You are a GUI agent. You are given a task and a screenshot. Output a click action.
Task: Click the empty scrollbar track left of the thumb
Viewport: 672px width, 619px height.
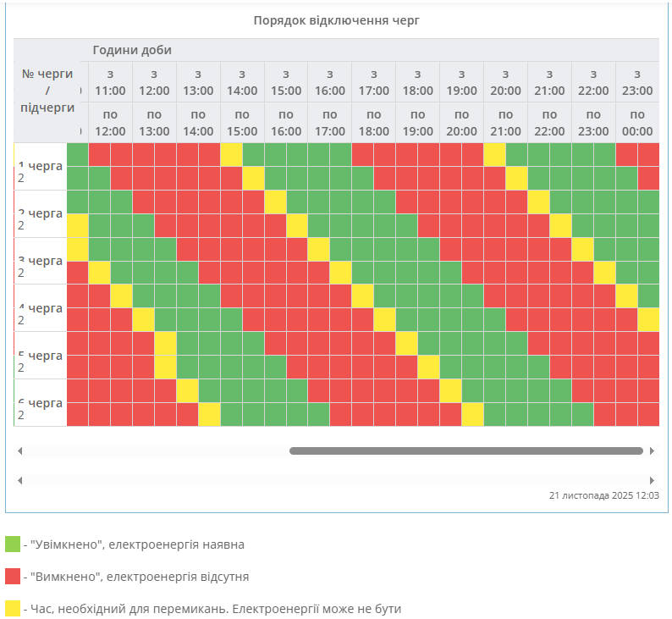[x=152, y=451]
